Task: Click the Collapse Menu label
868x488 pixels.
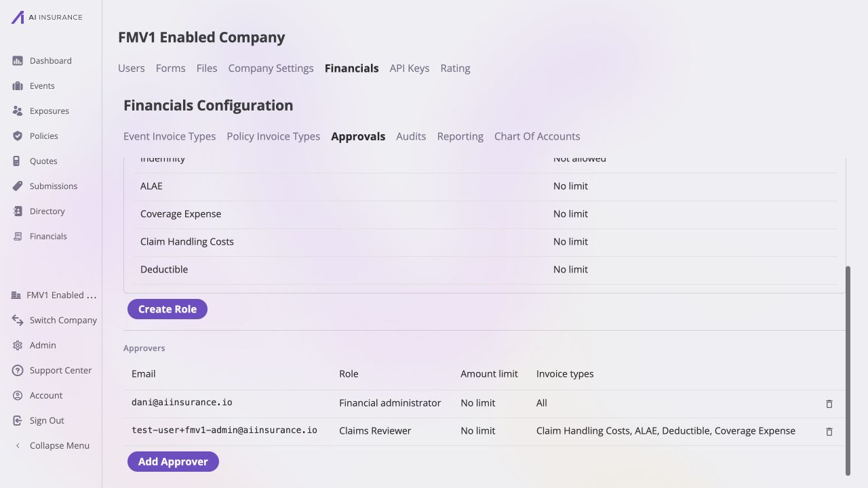Action: pyautogui.click(x=60, y=446)
